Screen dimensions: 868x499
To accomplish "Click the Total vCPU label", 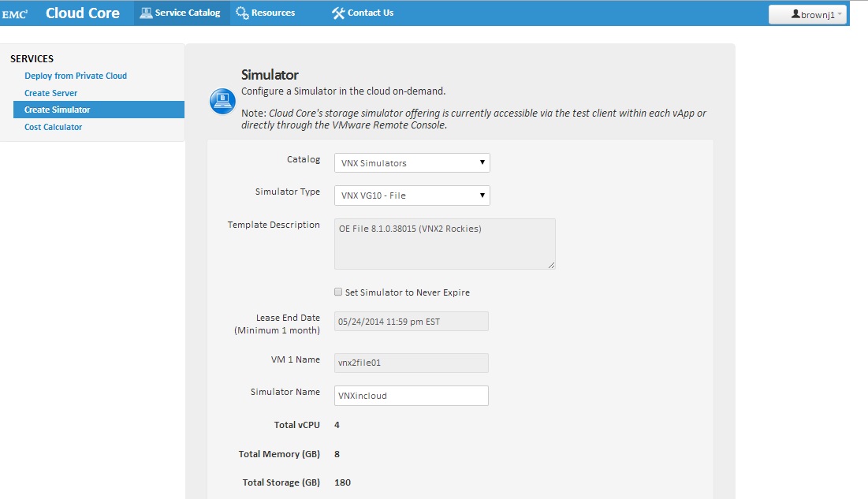I will (x=296, y=425).
